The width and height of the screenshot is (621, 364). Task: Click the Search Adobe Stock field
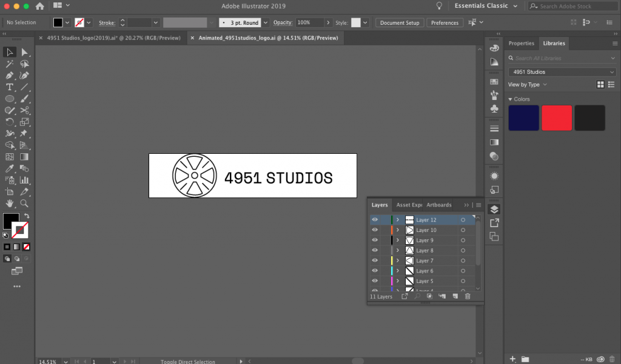[574, 6]
